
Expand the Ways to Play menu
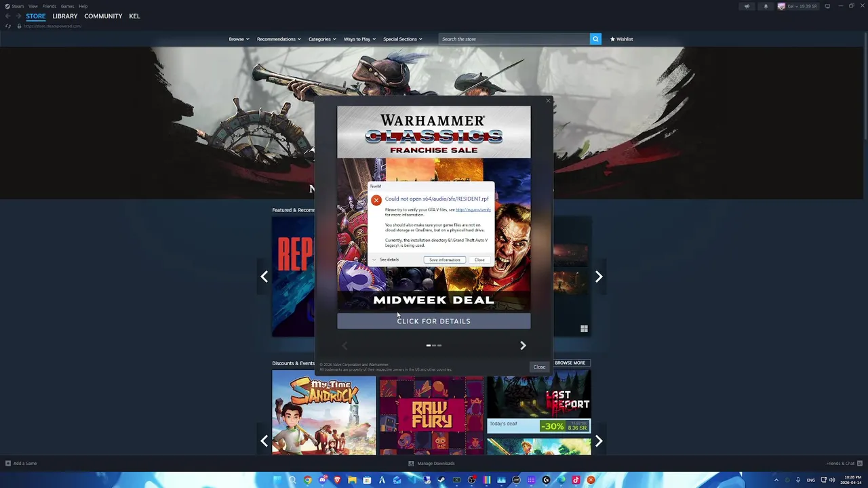359,39
